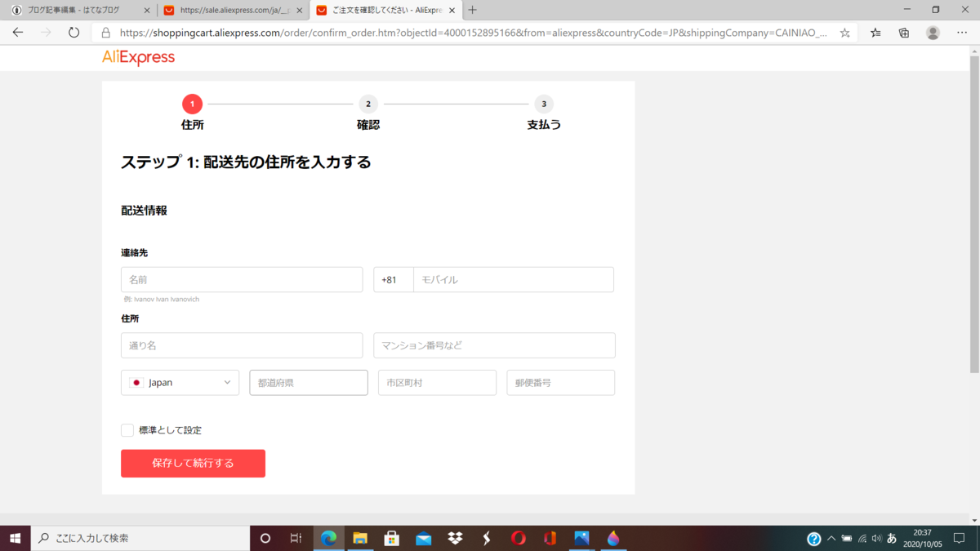Close the はてなブログ tab
The image size is (980, 551).
click(x=147, y=10)
